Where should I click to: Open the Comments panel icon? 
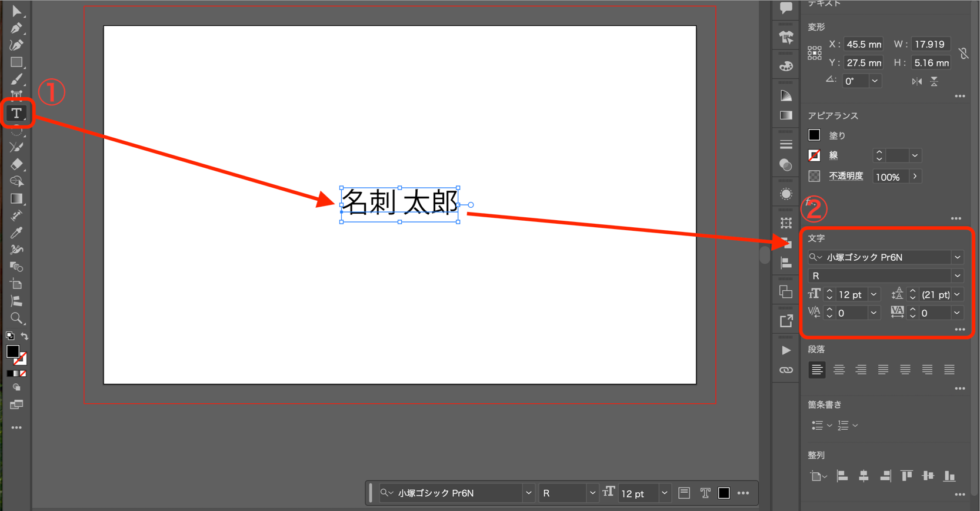[786, 8]
